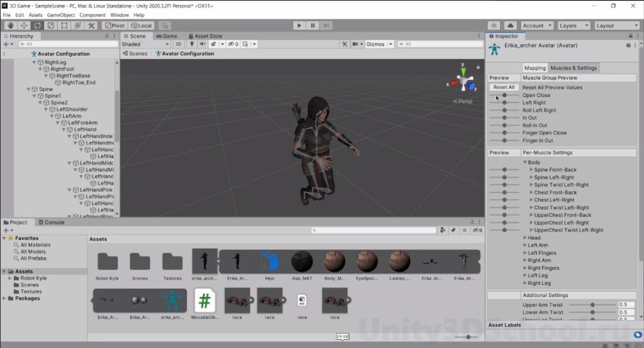Adjust the Finger Open Close slider
644x348 pixels.
tap(504, 133)
